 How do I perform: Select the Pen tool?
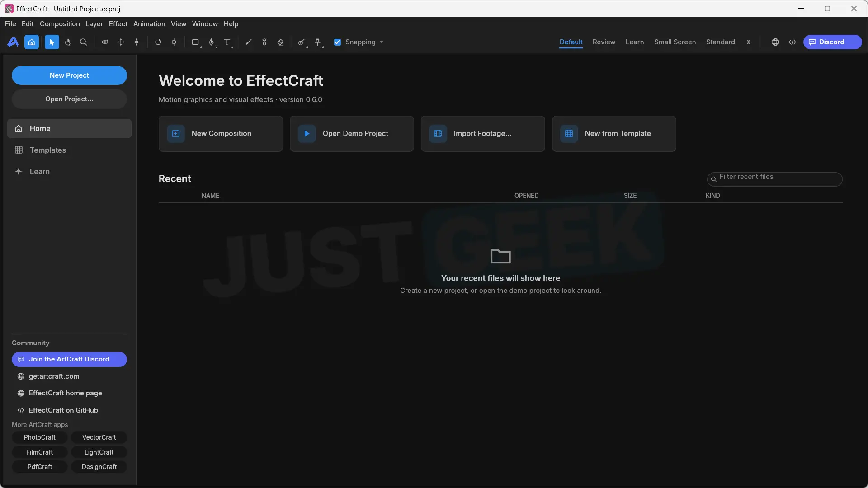click(211, 42)
